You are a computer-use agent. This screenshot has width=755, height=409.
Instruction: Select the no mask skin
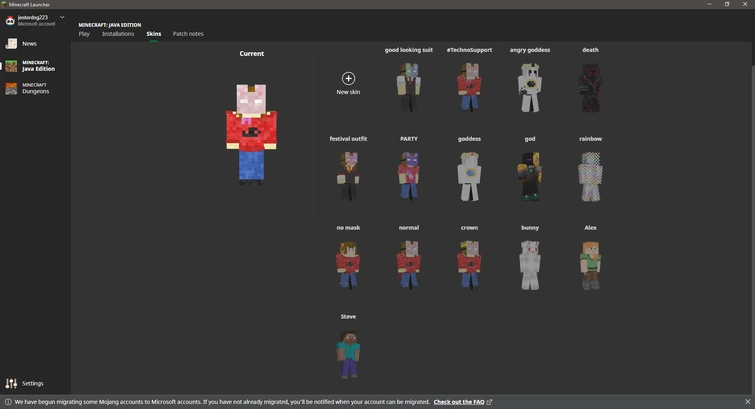pos(348,265)
